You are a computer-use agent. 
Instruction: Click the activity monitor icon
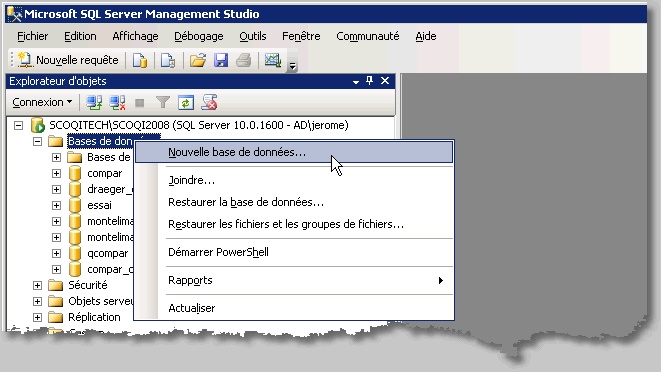(x=273, y=60)
